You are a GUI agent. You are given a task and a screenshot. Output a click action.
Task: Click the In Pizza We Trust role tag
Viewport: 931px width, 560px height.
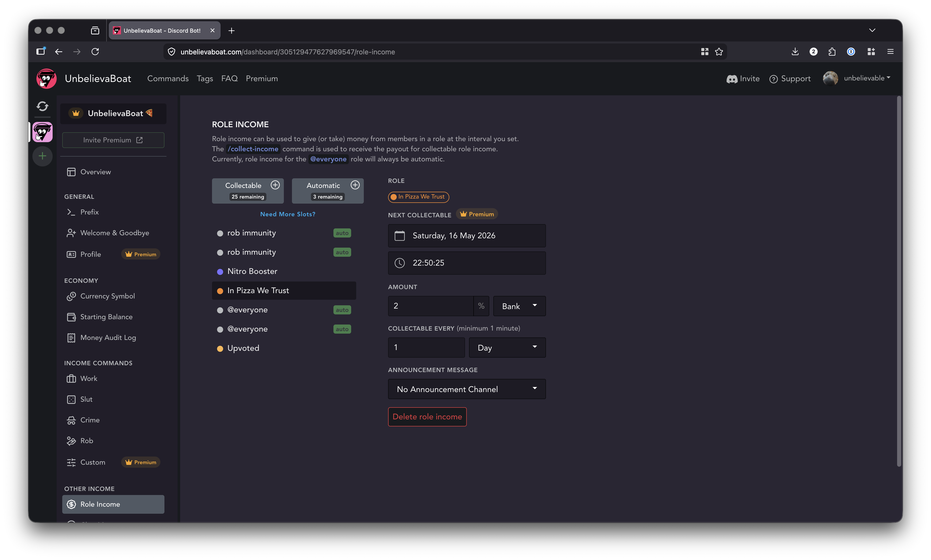pyautogui.click(x=418, y=197)
